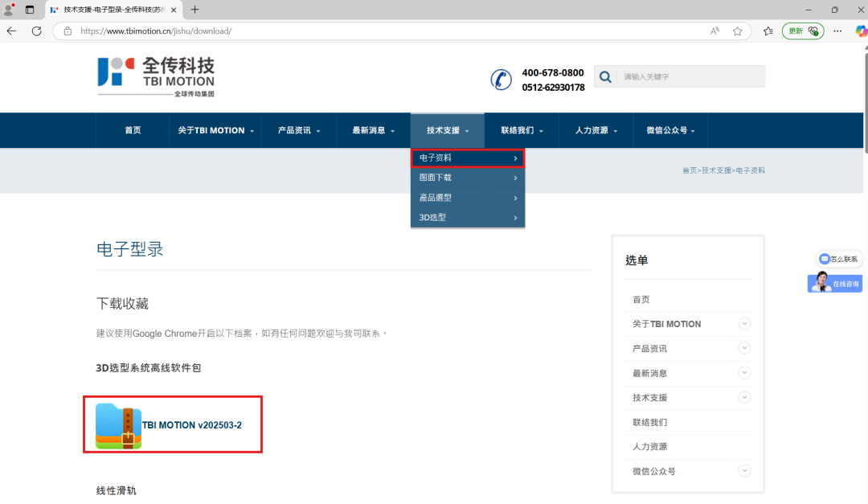Click the 线性滑轨 section heading
The height and width of the screenshot is (504, 868).
(x=117, y=490)
